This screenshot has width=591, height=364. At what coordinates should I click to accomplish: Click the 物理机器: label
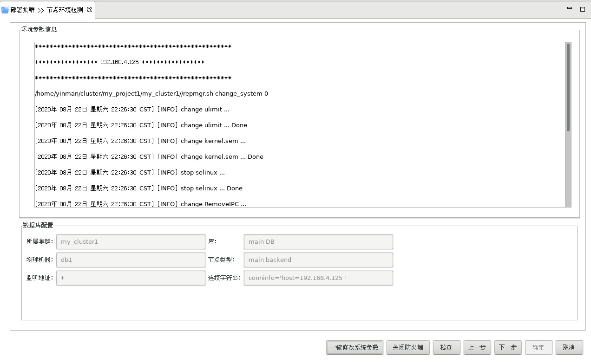tap(40, 260)
